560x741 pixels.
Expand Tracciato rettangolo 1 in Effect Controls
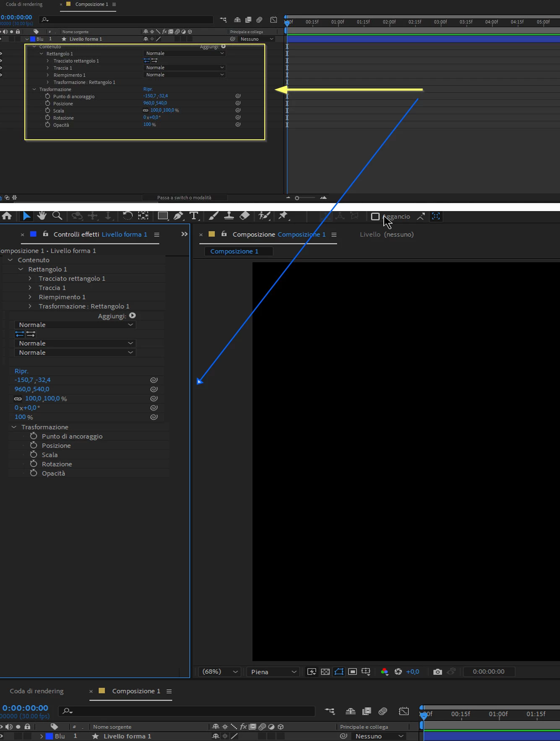tap(30, 279)
